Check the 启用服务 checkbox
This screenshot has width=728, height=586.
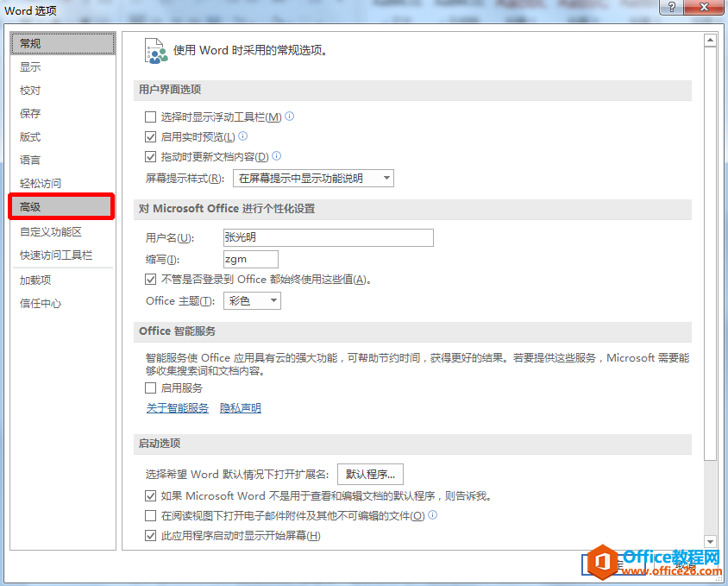click(150, 388)
